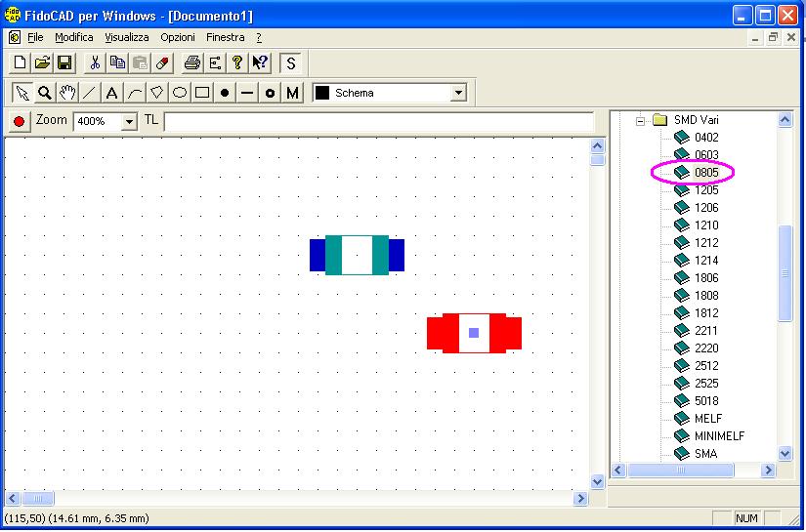
Task: Click the paste clipboard icon
Action: [x=140, y=63]
